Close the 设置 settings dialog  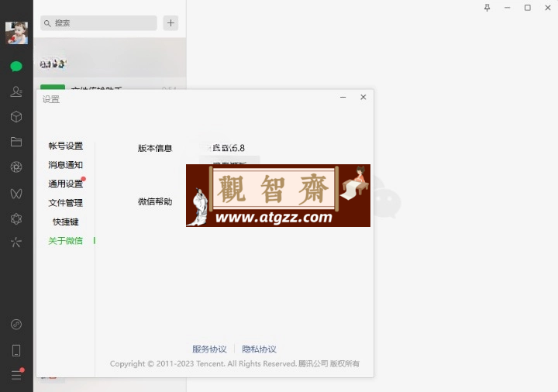[x=363, y=97]
